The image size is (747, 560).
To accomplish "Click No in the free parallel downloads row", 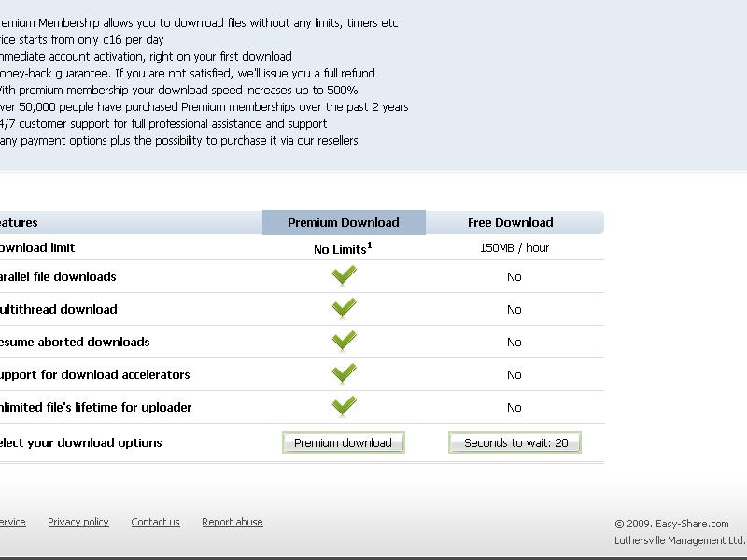I will (x=514, y=276).
